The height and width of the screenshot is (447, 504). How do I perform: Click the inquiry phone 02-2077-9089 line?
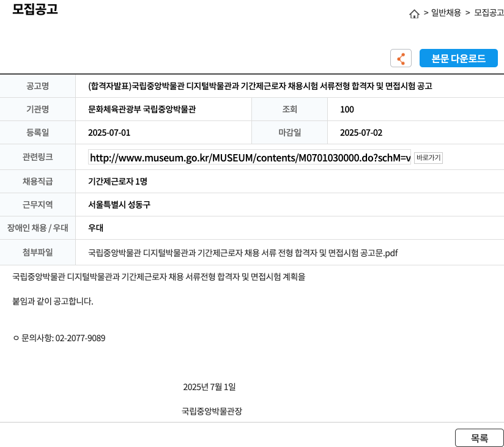click(59, 338)
